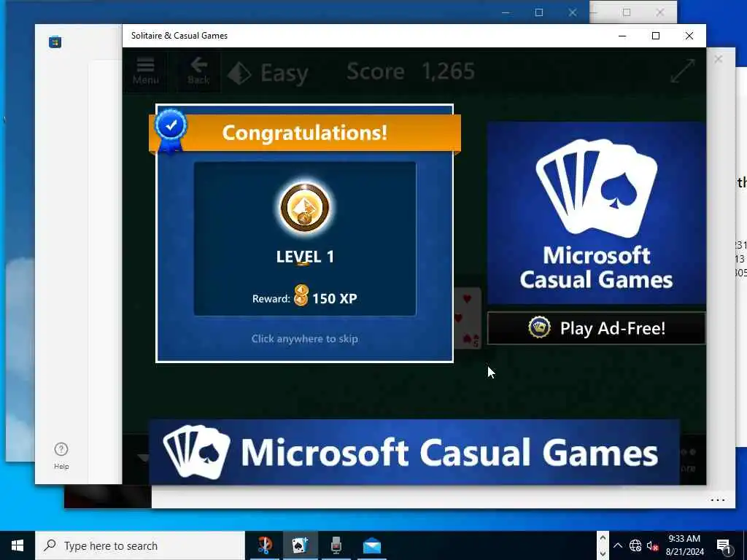
Task: Click the Microsoft Casual Games square ad
Action: click(x=596, y=212)
